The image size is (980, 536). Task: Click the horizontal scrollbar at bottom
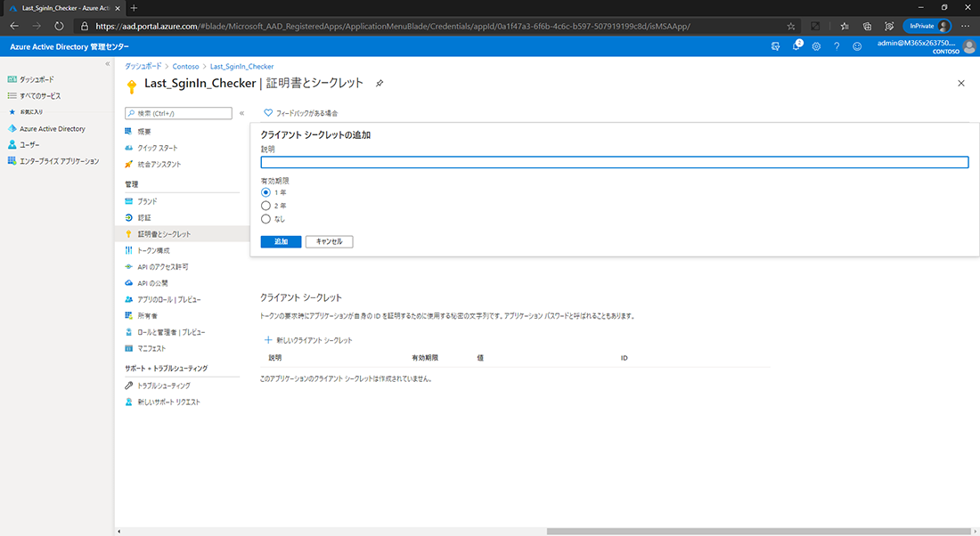pos(759,532)
